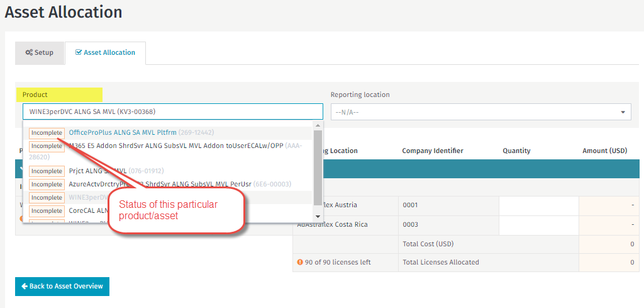Viewport: 644px width, 308px height.
Task: Click the orange warning icon beside licenses left
Action: [x=300, y=262]
